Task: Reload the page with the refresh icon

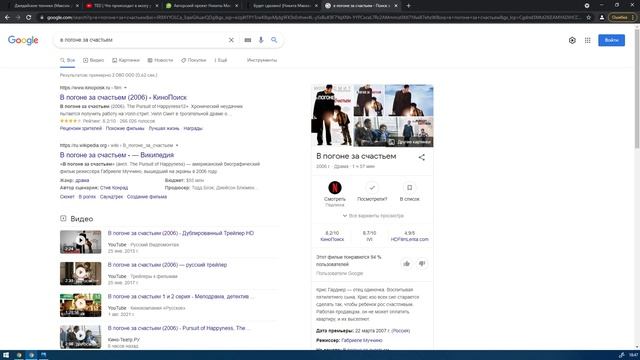Action: point(29,18)
